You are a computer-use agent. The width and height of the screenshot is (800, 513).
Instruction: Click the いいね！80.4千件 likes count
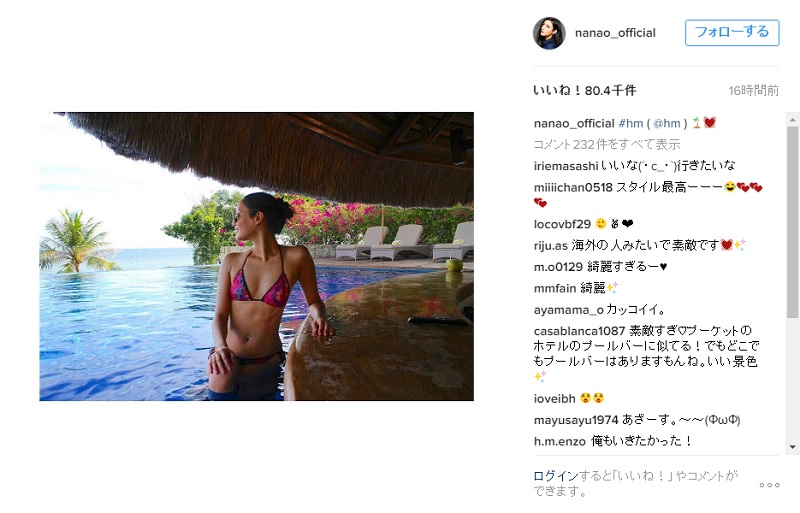coord(585,91)
